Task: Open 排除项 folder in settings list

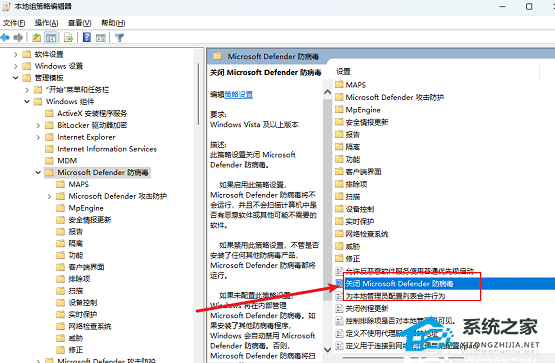Action: point(356,184)
